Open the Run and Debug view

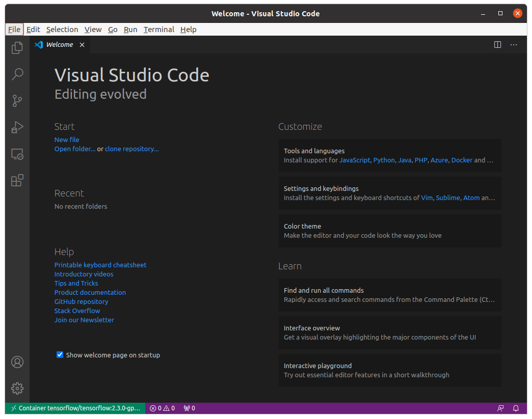point(17,127)
